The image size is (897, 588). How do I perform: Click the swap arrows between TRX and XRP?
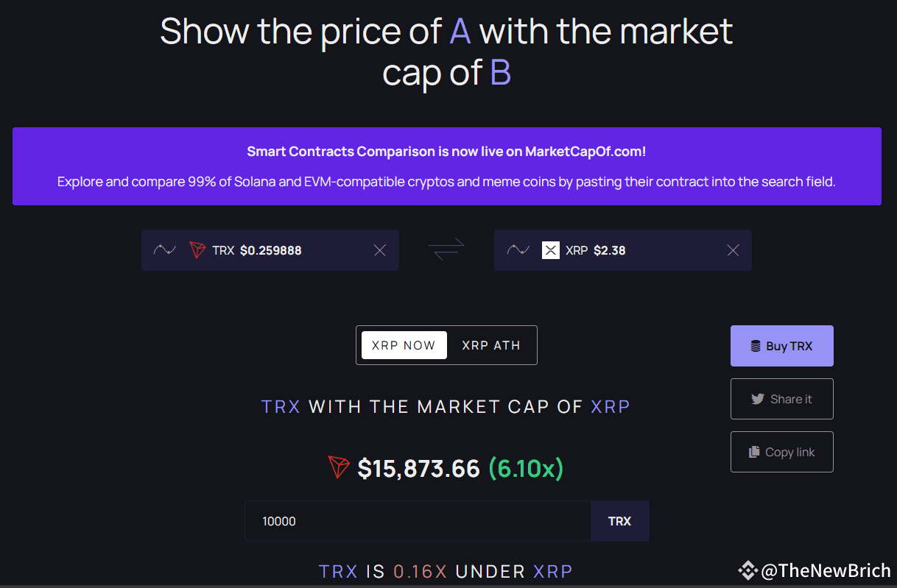[446, 249]
